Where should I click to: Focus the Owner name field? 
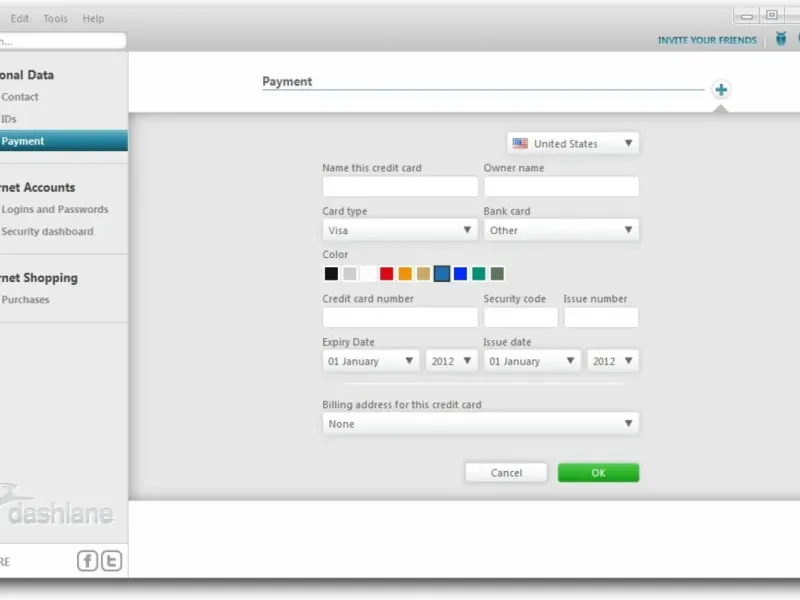click(x=561, y=186)
